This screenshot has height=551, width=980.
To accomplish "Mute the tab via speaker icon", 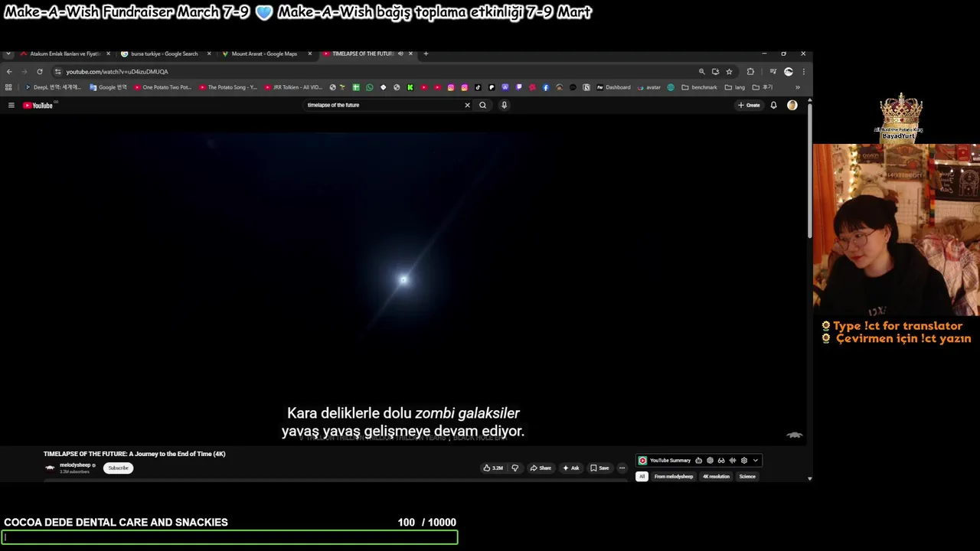I will click(x=400, y=54).
